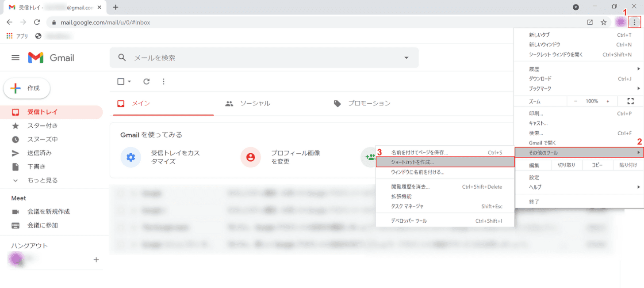The height and width of the screenshot is (288, 644).
Task: Select 終了 to quit Chrome
Action: tap(579, 201)
